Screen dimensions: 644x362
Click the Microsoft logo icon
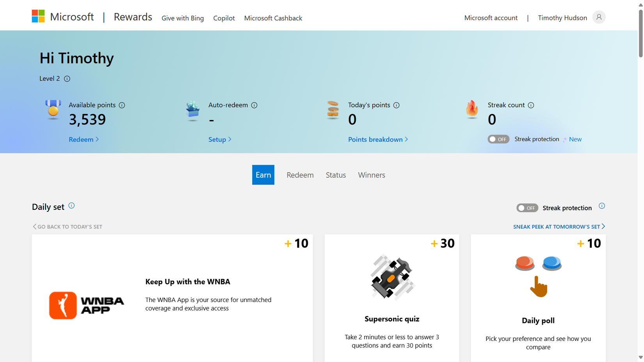pyautogui.click(x=38, y=16)
